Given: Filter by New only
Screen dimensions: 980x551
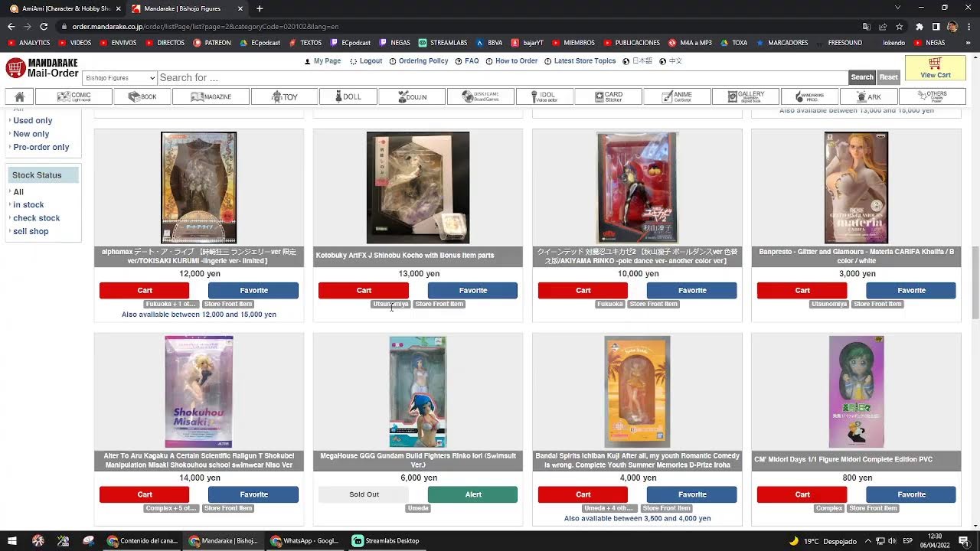Looking at the screenshot, I should click(x=31, y=134).
